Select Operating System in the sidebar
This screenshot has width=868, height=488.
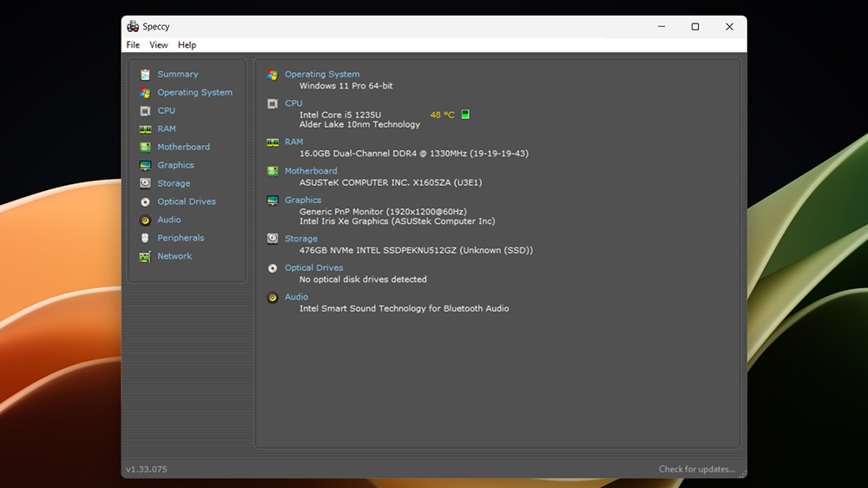coord(194,93)
